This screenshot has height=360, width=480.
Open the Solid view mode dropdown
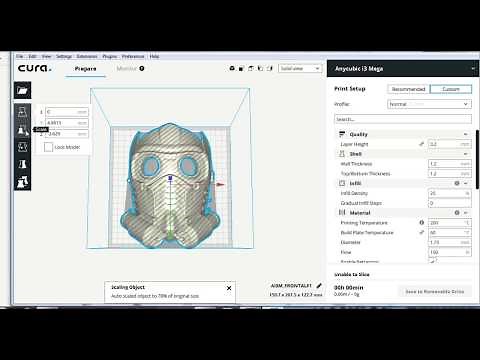[x=300, y=68]
